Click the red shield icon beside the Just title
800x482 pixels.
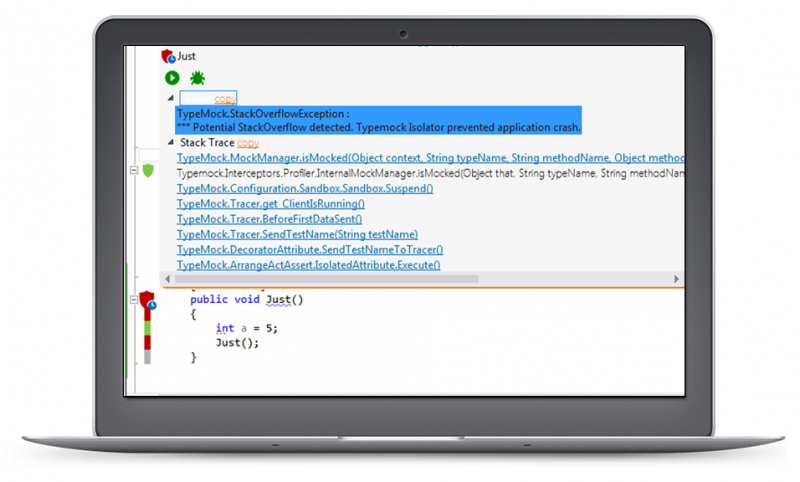[168, 57]
